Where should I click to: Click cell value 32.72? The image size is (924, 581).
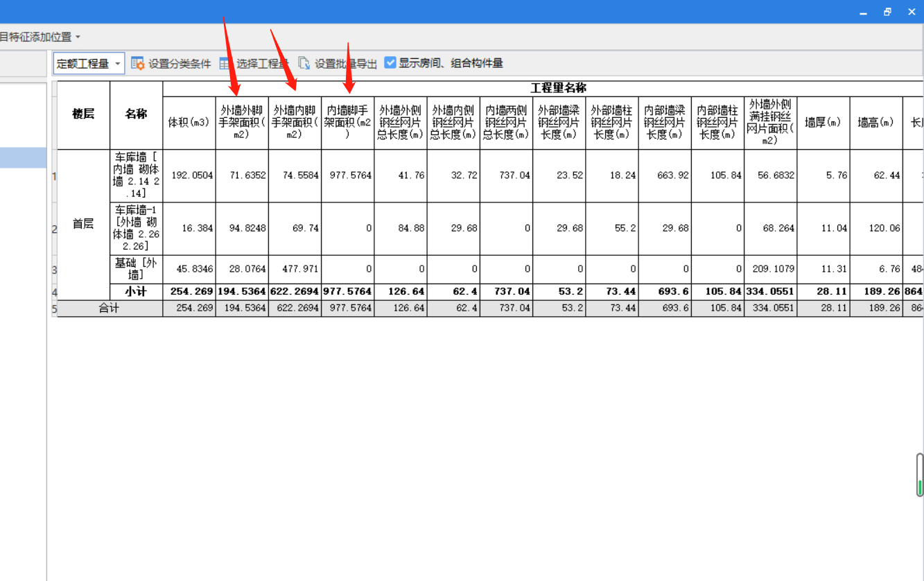[464, 175]
